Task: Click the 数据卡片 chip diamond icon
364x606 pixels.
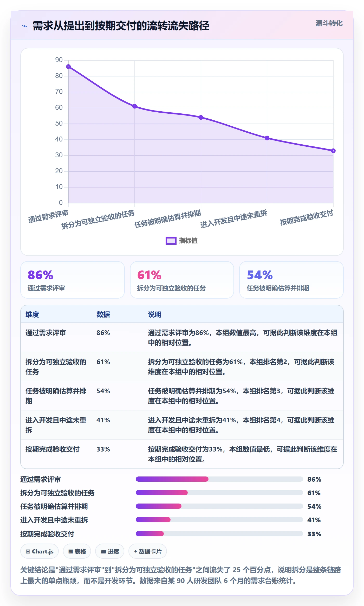Action: (x=135, y=551)
